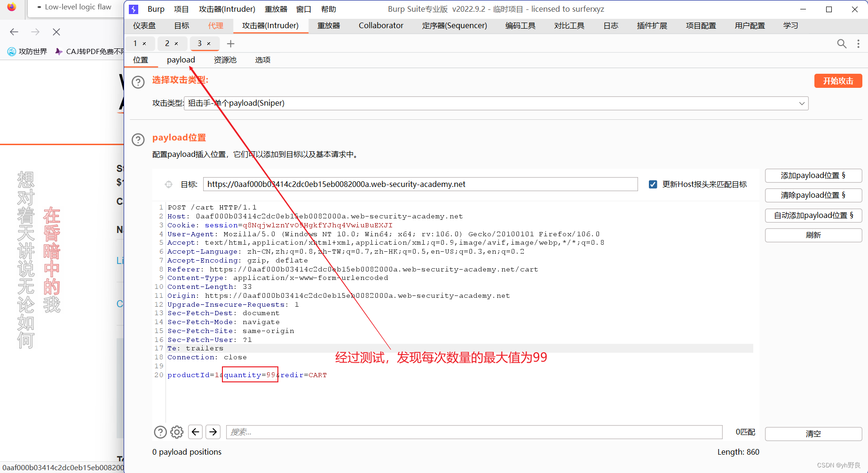868x473 pixels.
Task: Click browser forward arrow
Action: 35,32
